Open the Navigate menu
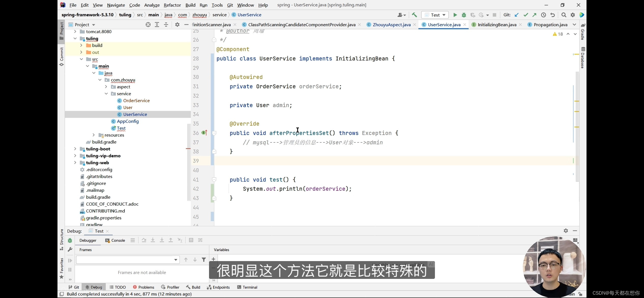The image size is (644, 298). click(x=116, y=5)
